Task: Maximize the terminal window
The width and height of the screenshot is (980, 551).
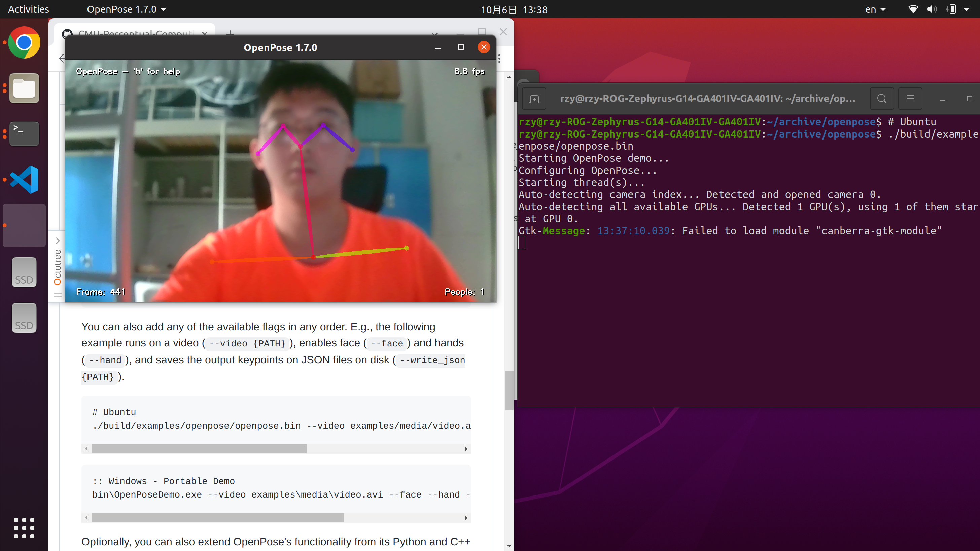Action: coord(969,99)
